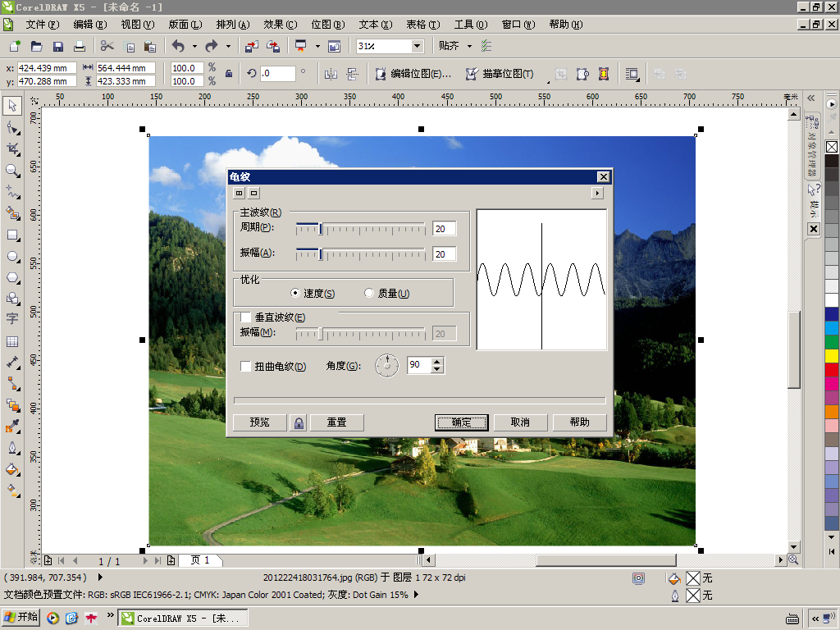Screen dimensions: 840x630
Task: Select the Text tool
Action: tap(12, 319)
